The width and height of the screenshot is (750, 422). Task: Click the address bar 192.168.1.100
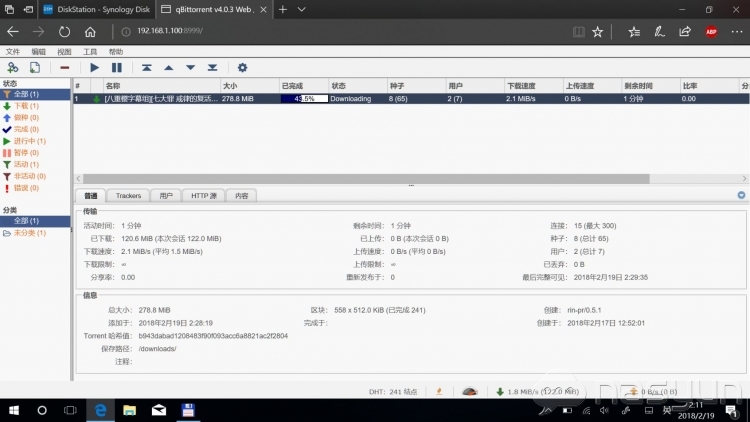tap(170, 31)
